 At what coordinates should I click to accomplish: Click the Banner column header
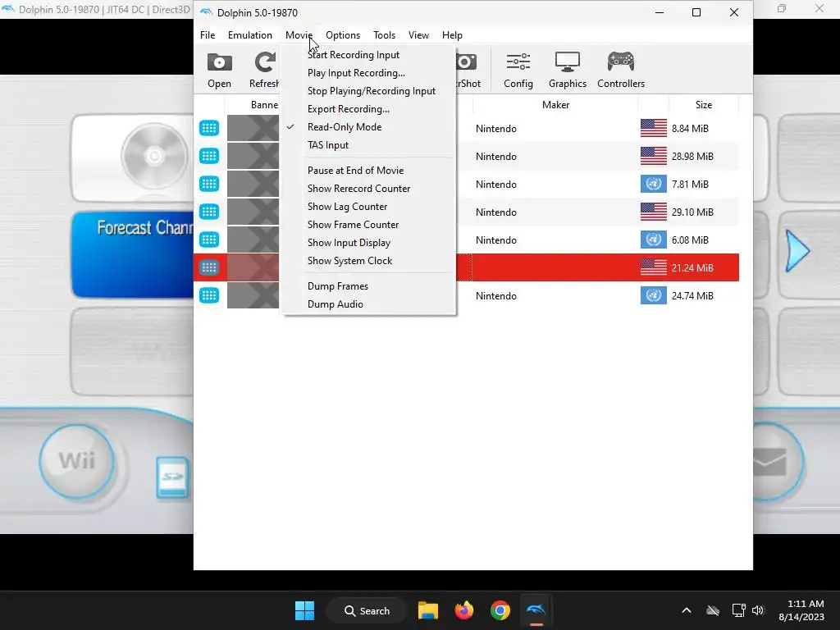(264, 105)
